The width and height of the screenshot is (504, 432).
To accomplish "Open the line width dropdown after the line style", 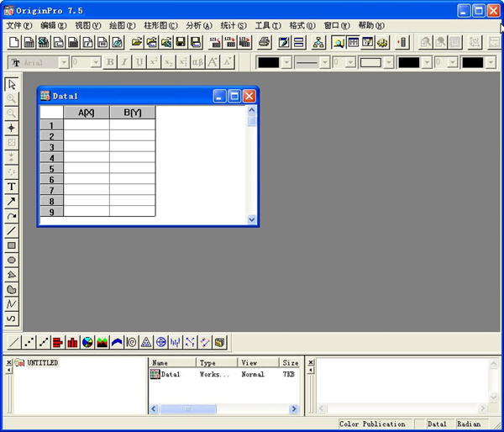I will tap(350, 62).
